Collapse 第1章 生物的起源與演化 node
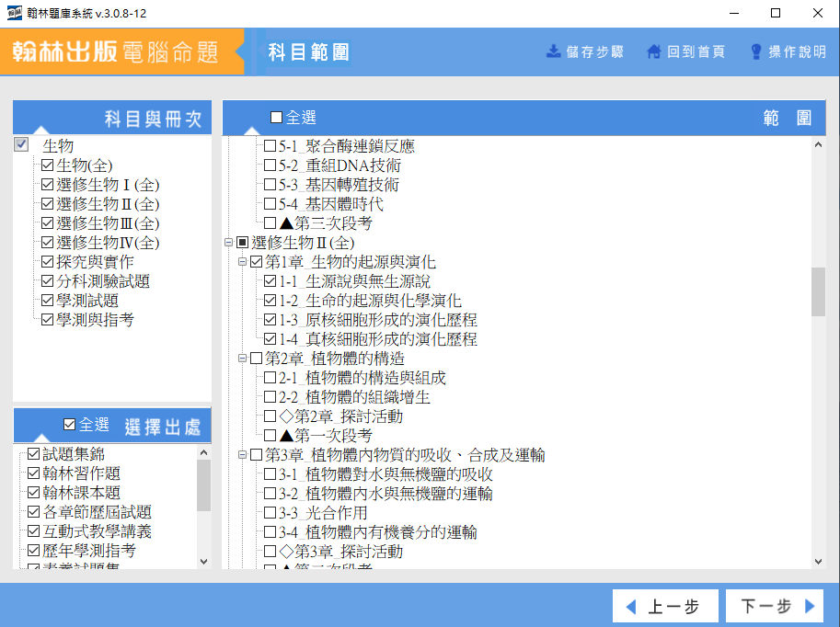 click(243, 263)
